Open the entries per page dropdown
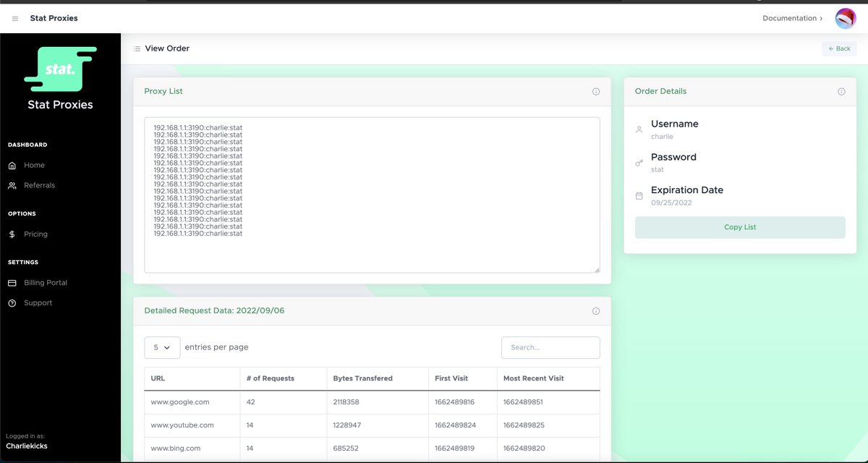The width and height of the screenshot is (868, 463). 162,347
